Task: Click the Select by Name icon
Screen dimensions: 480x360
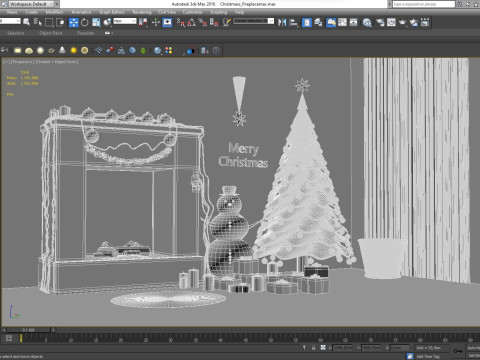Action: click(x=38, y=22)
